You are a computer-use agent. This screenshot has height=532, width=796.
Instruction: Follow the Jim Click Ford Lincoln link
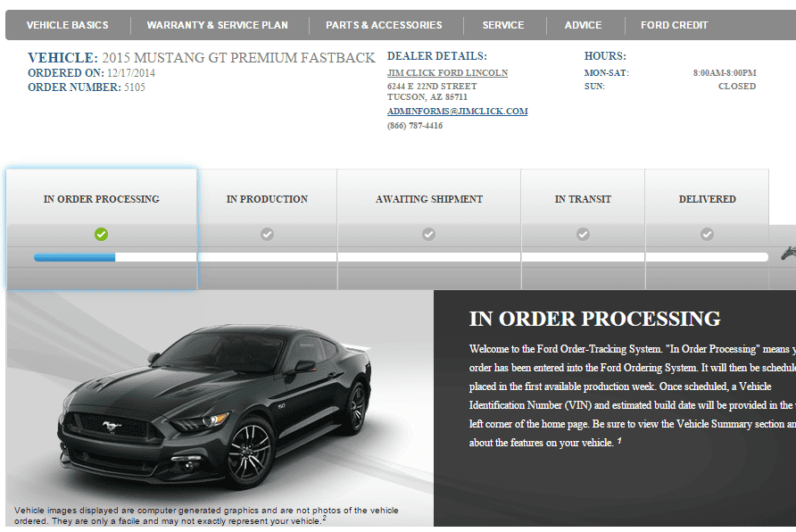(447, 72)
